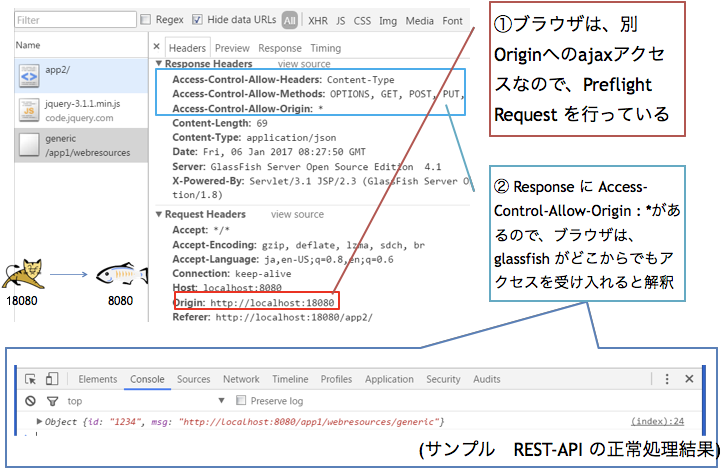Viewport: 727px width, 469px height.
Task: Click the inspect element picker icon
Action: pos(30,379)
